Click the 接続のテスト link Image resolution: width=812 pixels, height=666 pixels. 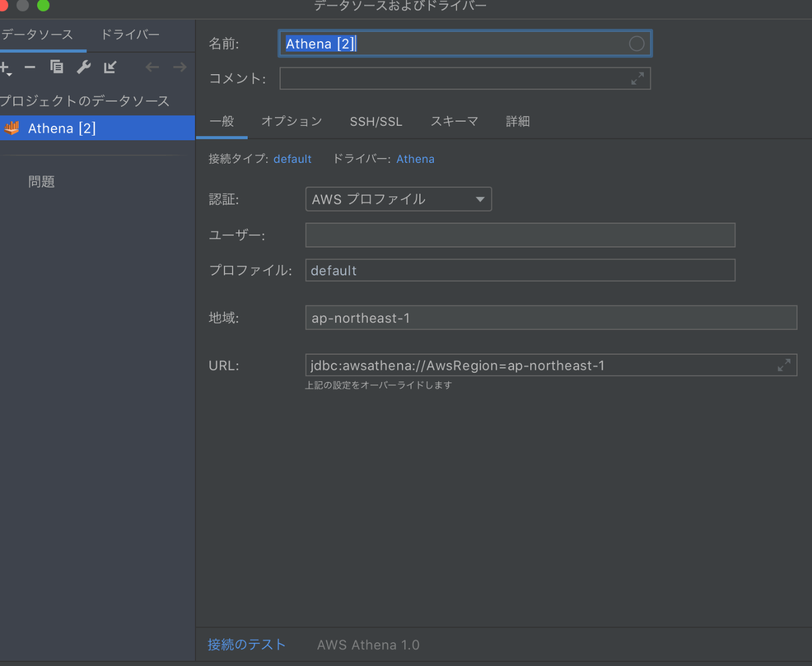tap(246, 645)
